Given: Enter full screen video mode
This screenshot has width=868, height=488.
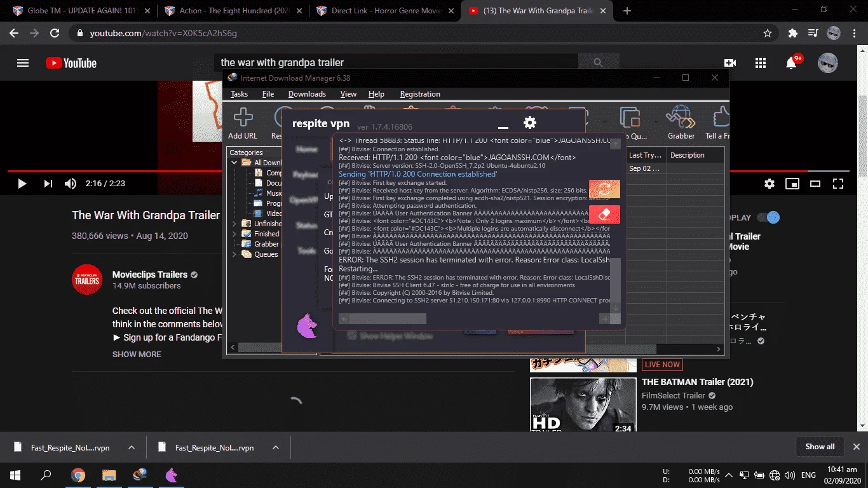Looking at the screenshot, I should point(838,184).
